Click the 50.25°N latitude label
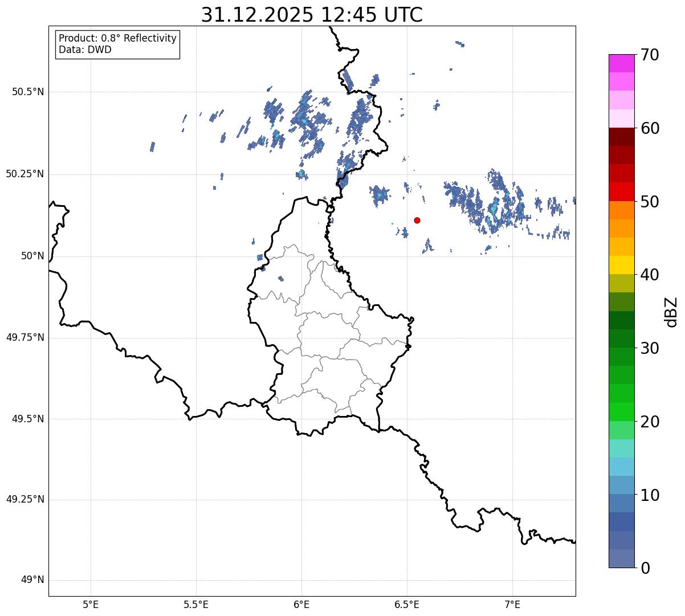 (25, 174)
